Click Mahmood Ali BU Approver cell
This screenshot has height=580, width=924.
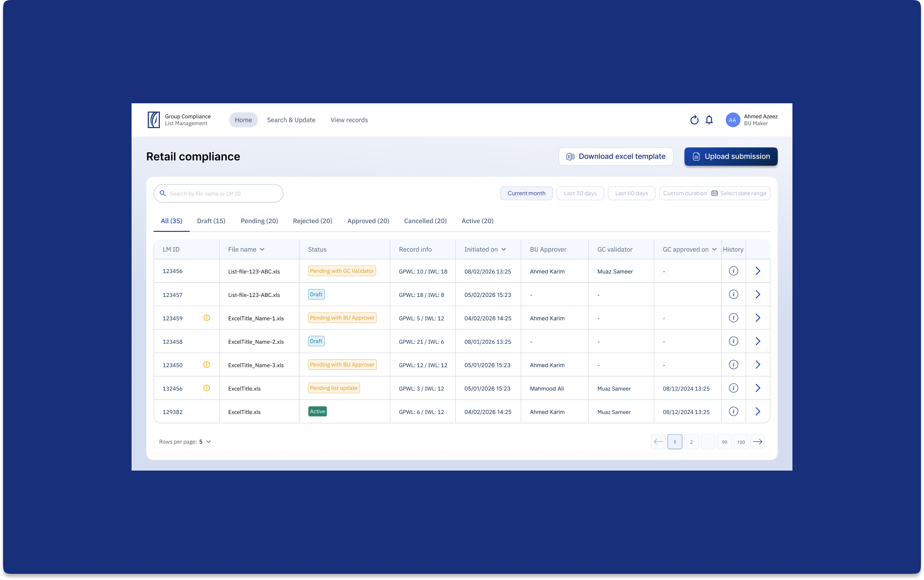pyautogui.click(x=547, y=389)
